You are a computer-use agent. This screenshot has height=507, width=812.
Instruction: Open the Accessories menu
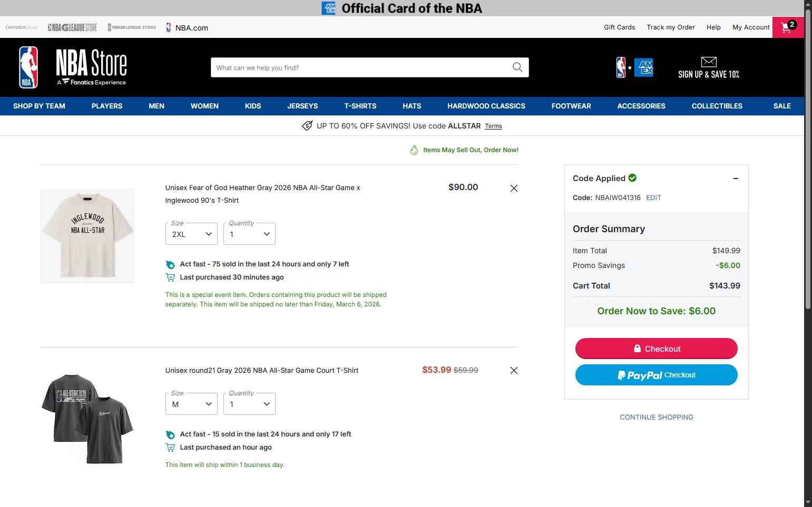point(641,106)
